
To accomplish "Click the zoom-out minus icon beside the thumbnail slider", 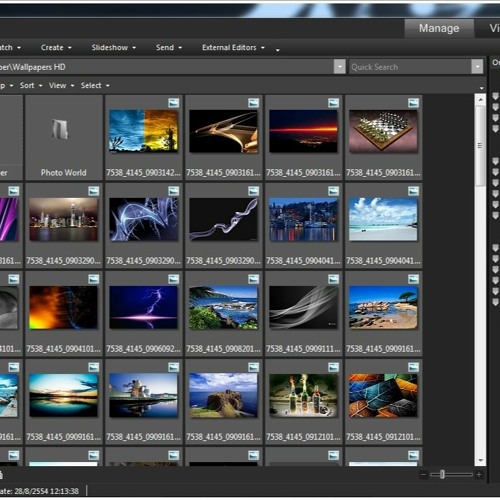I will [x=423, y=474].
